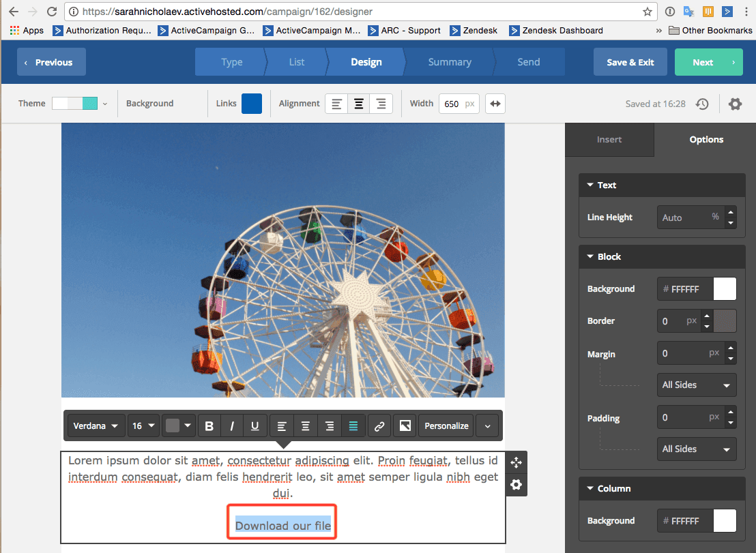Screen dimensions: 756x553
Task: Click the insert image icon in text toolbar
Action: [x=405, y=426]
